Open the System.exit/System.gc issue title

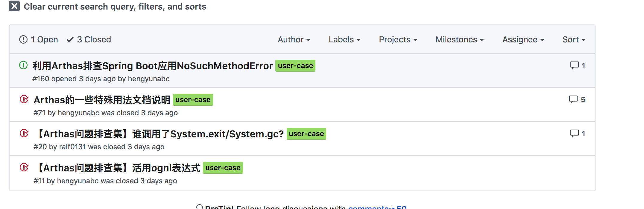(x=160, y=134)
